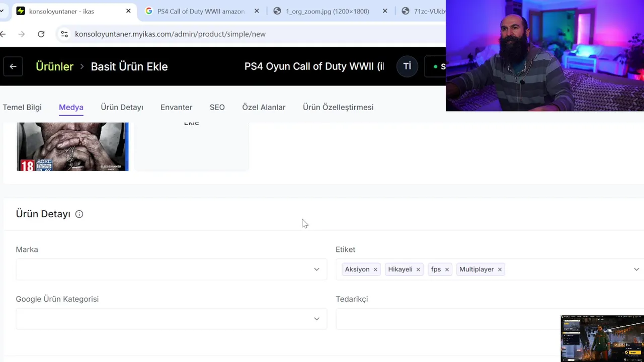Screen dimensions: 644x362
Task: Open the Ürün Detayı tab
Action: (x=122, y=107)
